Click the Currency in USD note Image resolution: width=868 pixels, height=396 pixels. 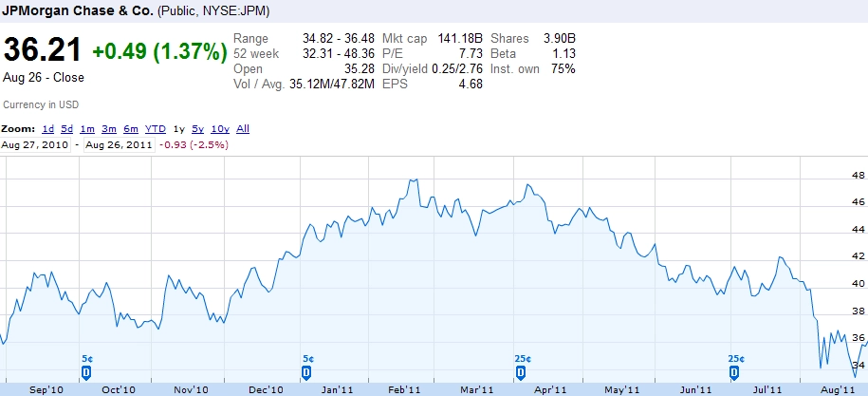tap(41, 104)
